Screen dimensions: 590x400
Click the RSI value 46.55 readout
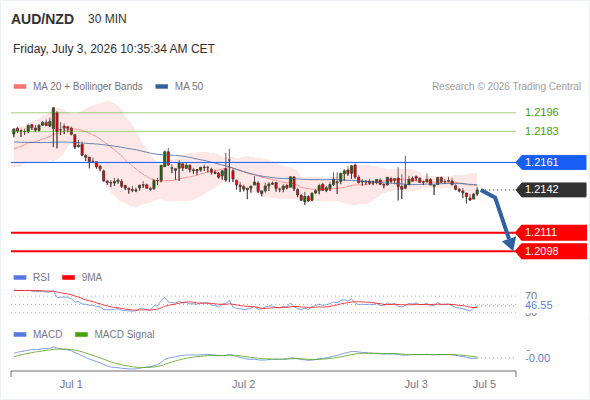(538, 305)
